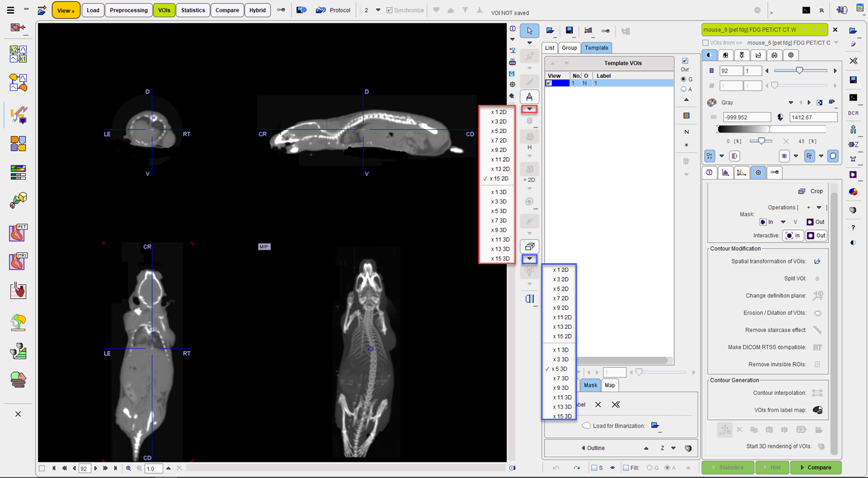Screen dimensions: 868x478
Task: Click the grayscale color bar
Action: pos(772,129)
